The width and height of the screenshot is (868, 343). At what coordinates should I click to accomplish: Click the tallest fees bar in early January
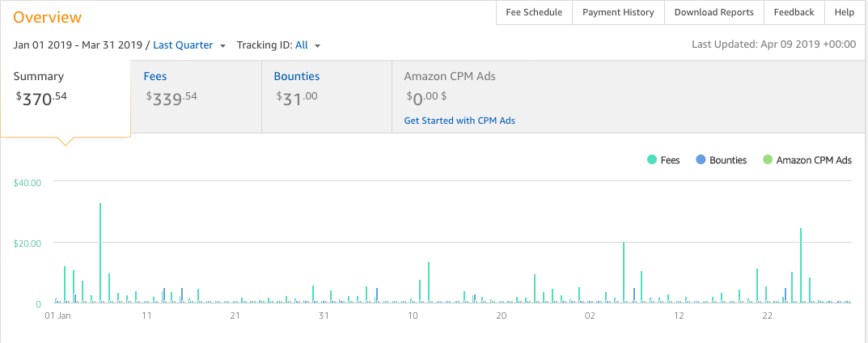click(100, 251)
